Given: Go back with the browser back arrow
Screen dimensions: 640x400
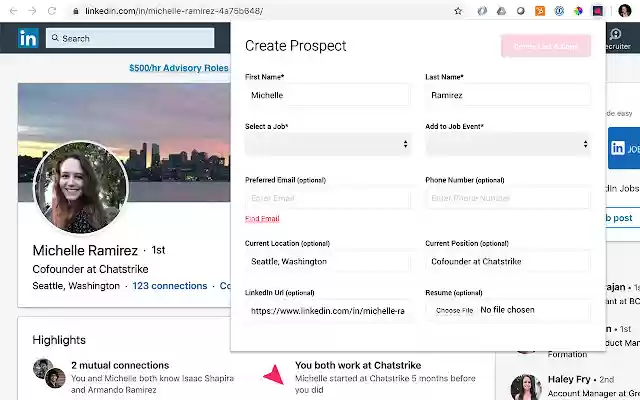Looking at the screenshot, I should (13, 11).
